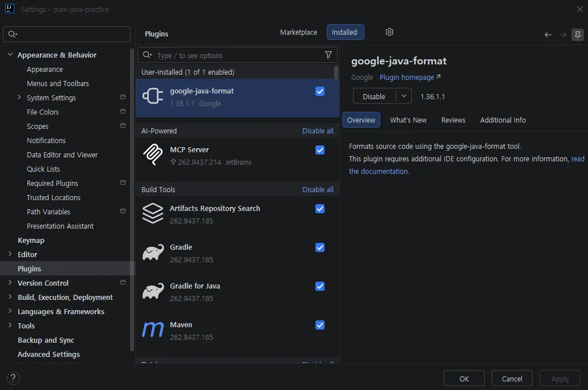Select Notifications in the settings tree

pos(46,141)
